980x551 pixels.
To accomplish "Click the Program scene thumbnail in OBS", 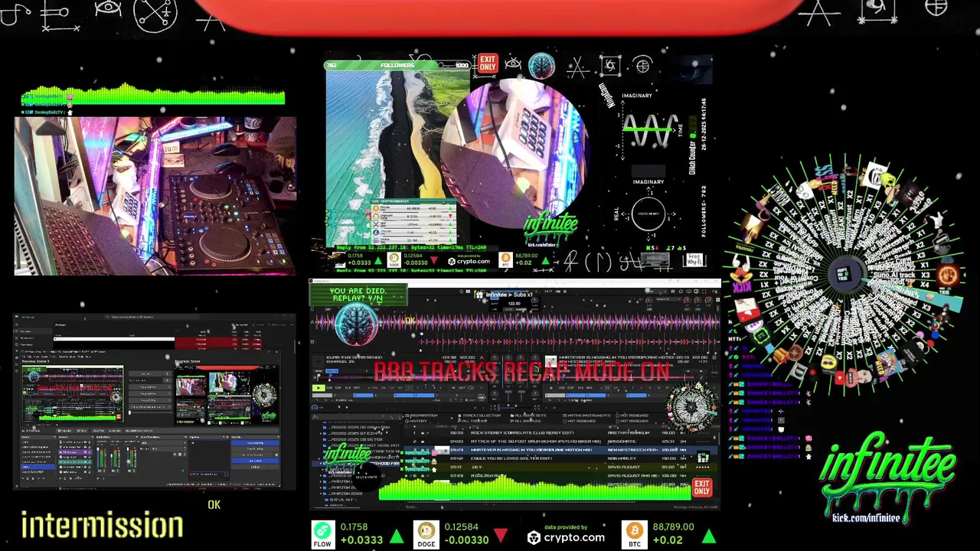I will 227,395.
